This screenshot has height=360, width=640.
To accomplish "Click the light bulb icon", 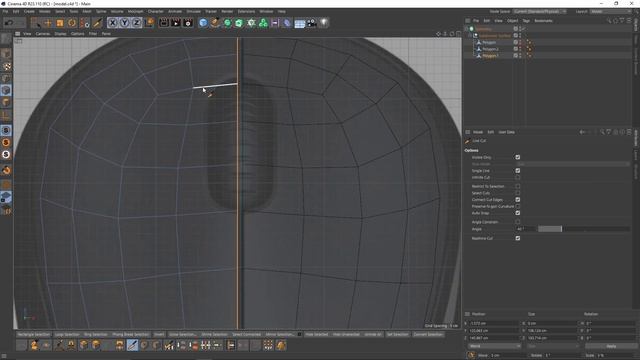I will pos(324,23).
